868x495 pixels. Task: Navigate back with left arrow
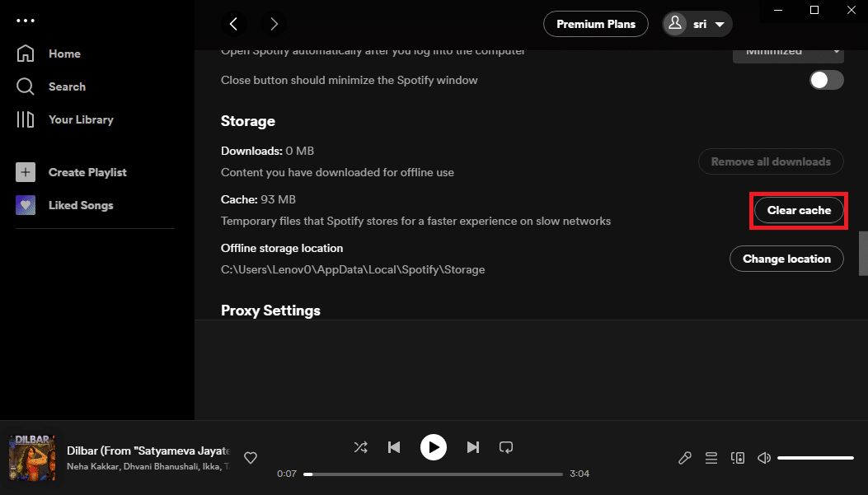tap(233, 24)
